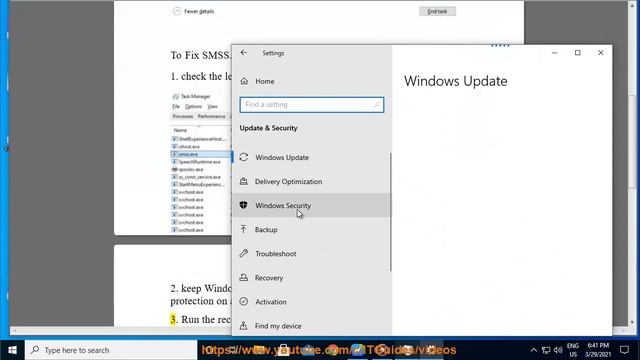
Task: Click the back arrow in Settings
Action: coord(244,53)
